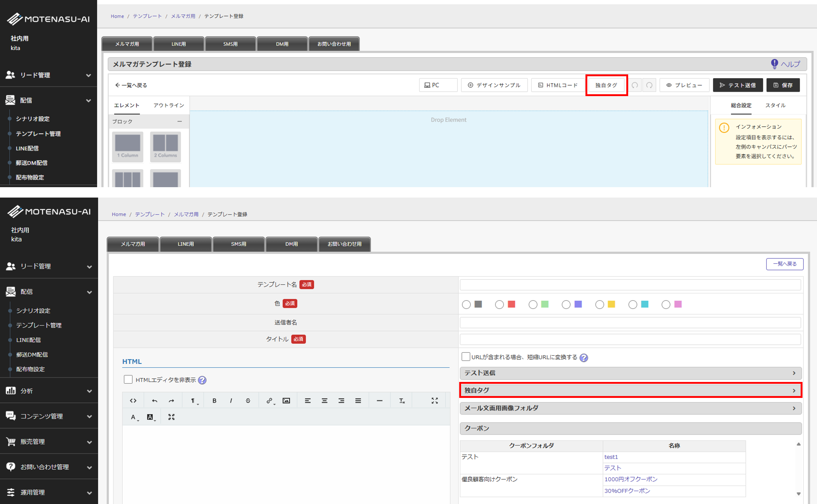Click the yellow color swatch
This screenshot has height=504, width=817.
[x=611, y=304]
